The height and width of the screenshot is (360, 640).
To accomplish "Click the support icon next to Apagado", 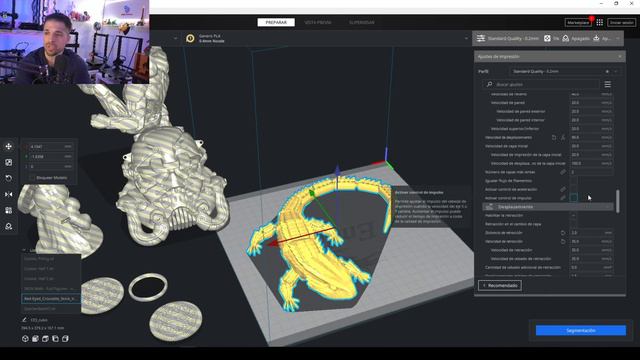I will pyautogui.click(x=566, y=38).
